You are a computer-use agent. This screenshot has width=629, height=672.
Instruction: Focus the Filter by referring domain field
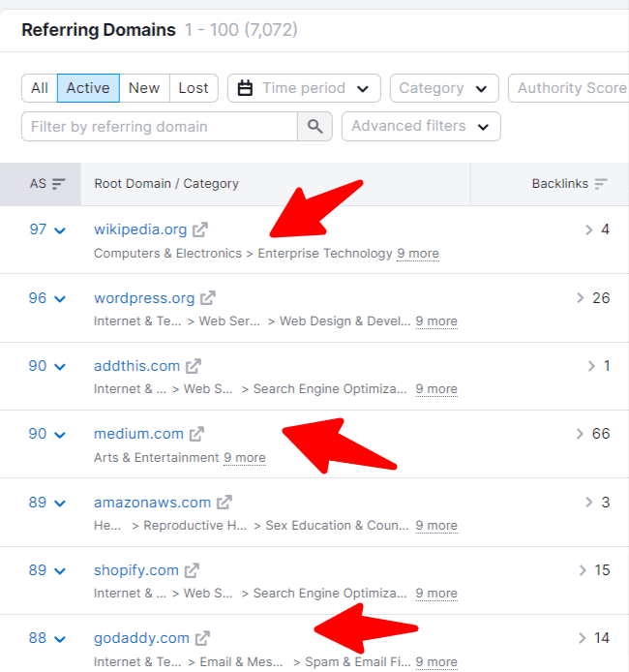pos(159,127)
